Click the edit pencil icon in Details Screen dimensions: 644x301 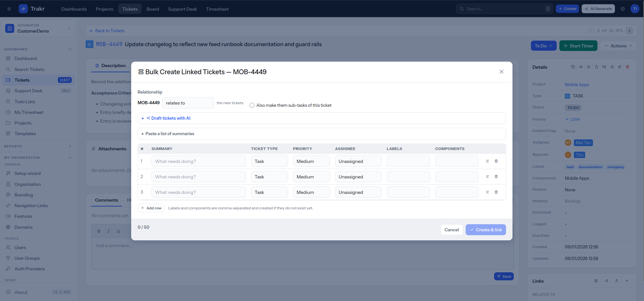coord(620,67)
